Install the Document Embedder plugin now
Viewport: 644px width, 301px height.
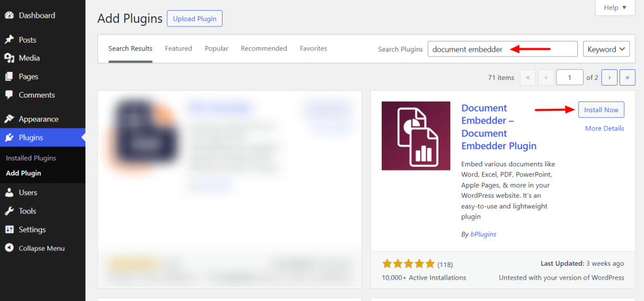click(601, 110)
